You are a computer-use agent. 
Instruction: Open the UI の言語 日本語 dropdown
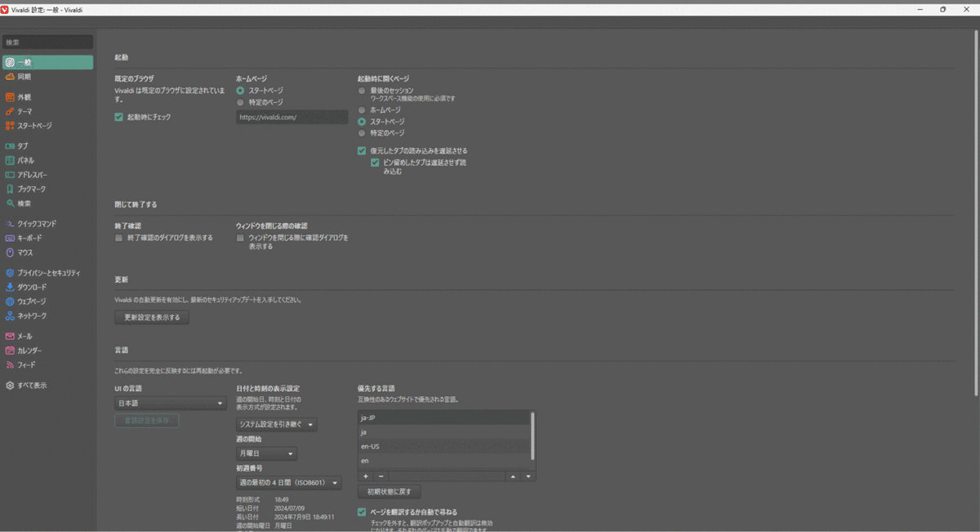tap(171, 404)
